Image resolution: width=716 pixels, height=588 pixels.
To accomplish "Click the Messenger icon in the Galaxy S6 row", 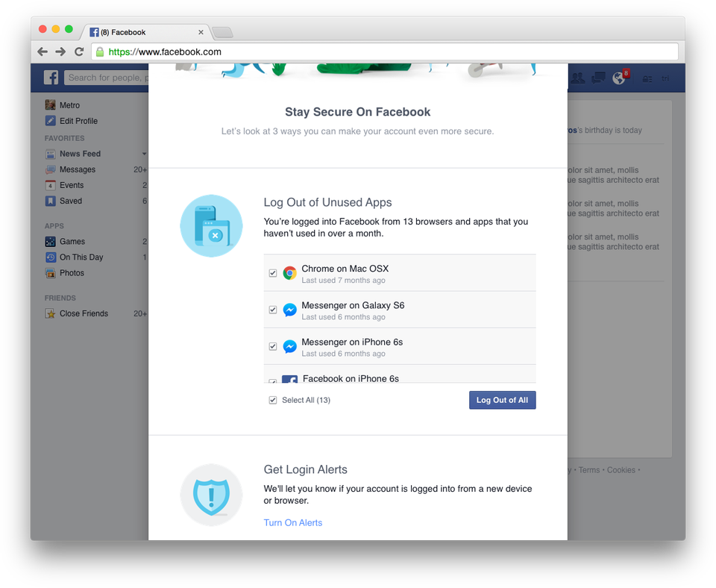I will (x=289, y=310).
